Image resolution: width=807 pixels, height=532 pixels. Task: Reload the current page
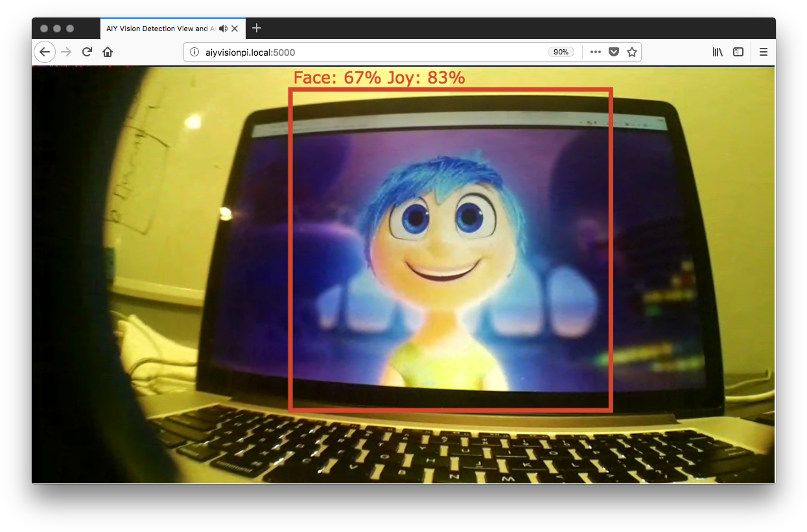point(87,52)
